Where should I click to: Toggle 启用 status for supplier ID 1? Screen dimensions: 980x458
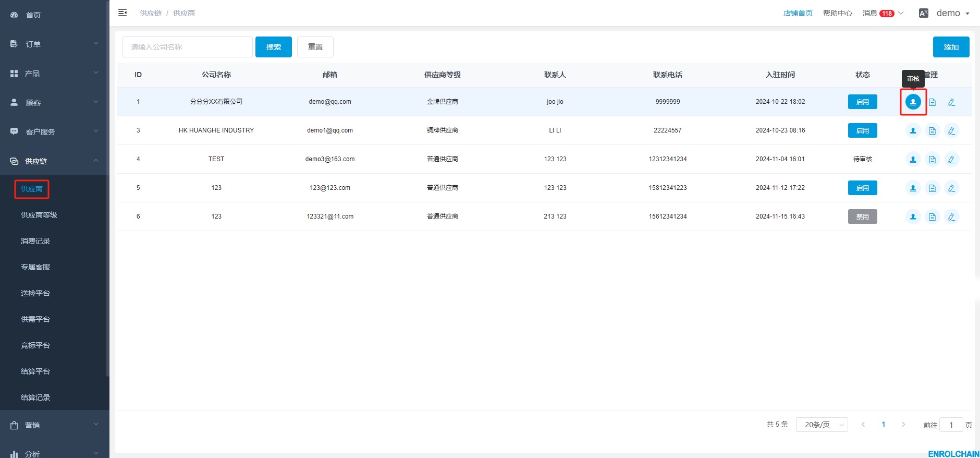pyautogui.click(x=862, y=102)
